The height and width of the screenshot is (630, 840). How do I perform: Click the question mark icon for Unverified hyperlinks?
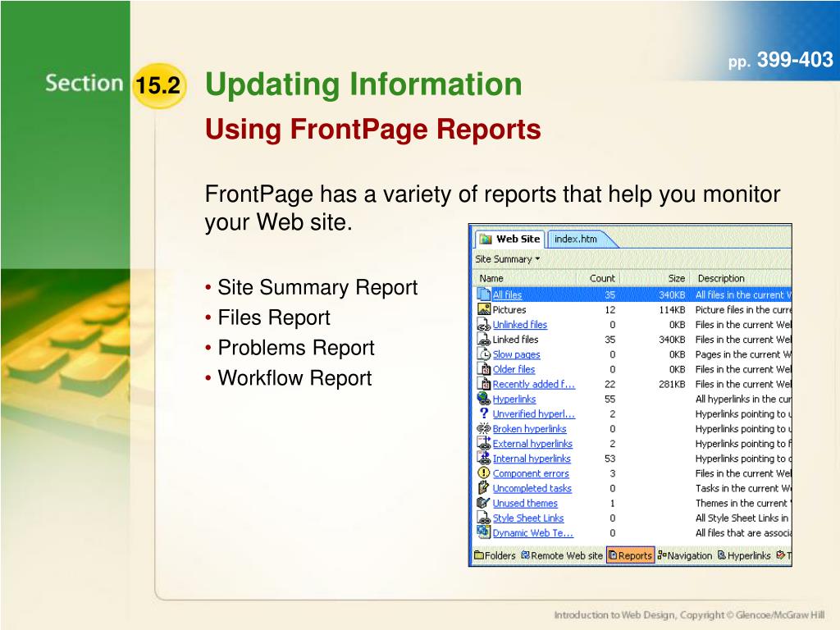(x=484, y=413)
